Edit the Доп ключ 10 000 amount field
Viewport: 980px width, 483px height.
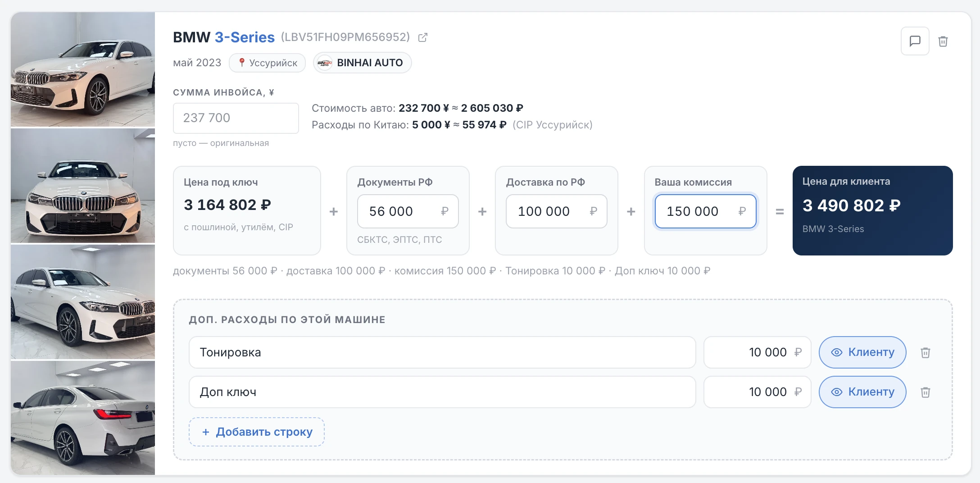pyautogui.click(x=758, y=392)
